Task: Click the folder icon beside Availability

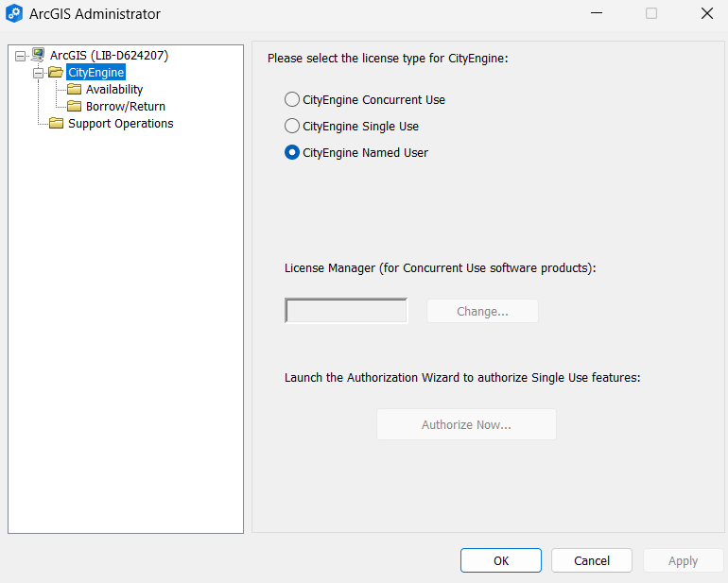Action: 74,90
